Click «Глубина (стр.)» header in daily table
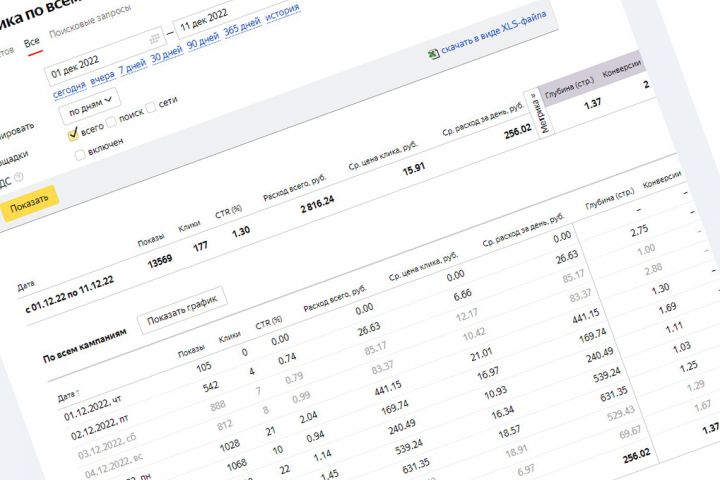The height and width of the screenshot is (480, 720). (610, 198)
